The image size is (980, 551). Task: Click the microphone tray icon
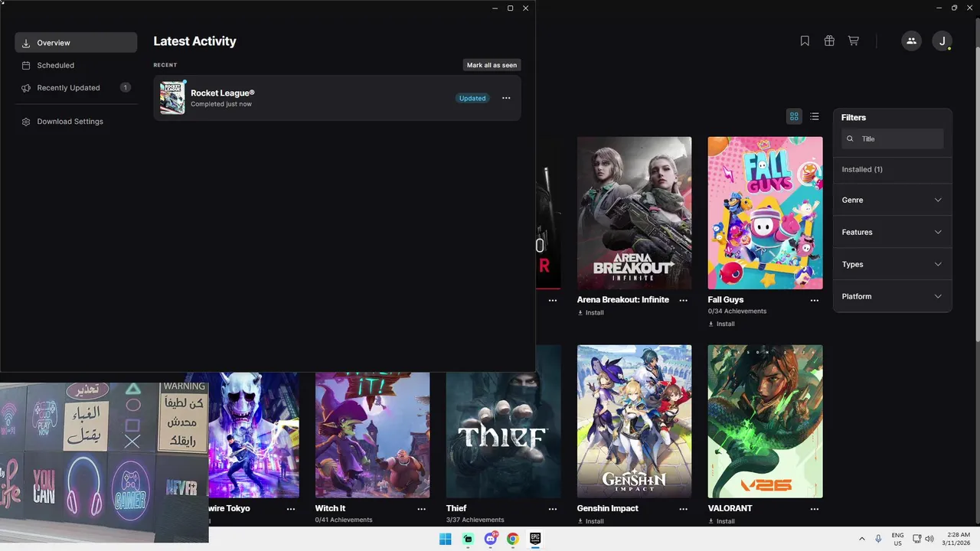(x=878, y=539)
